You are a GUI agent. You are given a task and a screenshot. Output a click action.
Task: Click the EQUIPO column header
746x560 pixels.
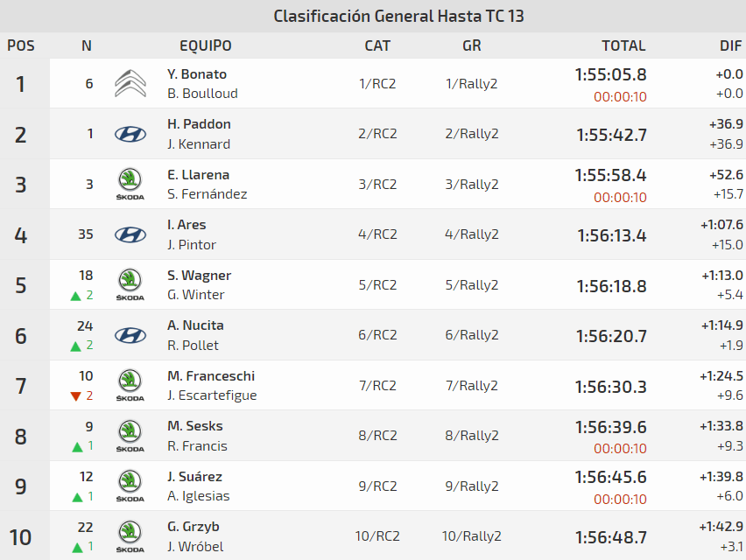(206, 45)
